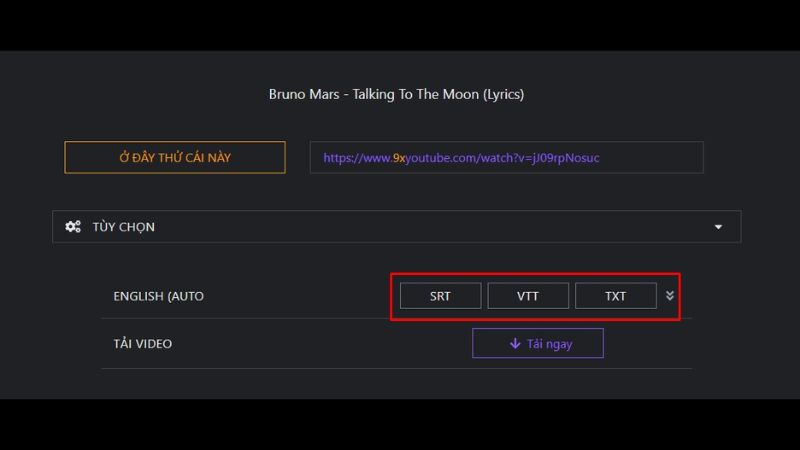The width and height of the screenshot is (800, 450).
Task: Click the gears icon beside TÙY CHỌN
Action: 73,227
